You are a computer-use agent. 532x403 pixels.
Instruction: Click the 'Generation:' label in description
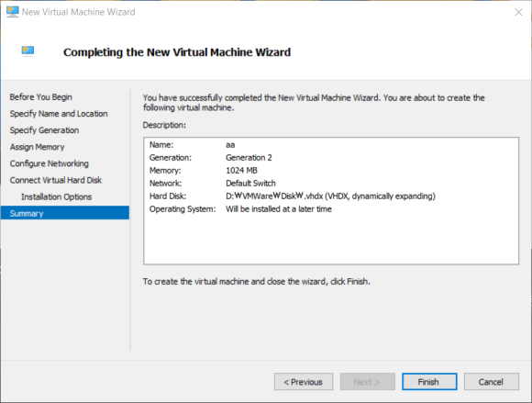coord(171,158)
